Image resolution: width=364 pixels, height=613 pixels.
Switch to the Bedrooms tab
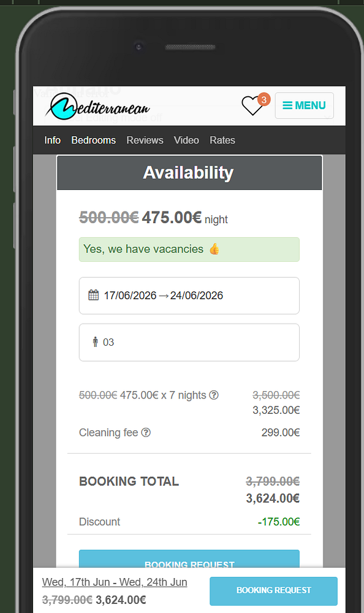pos(93,140)
